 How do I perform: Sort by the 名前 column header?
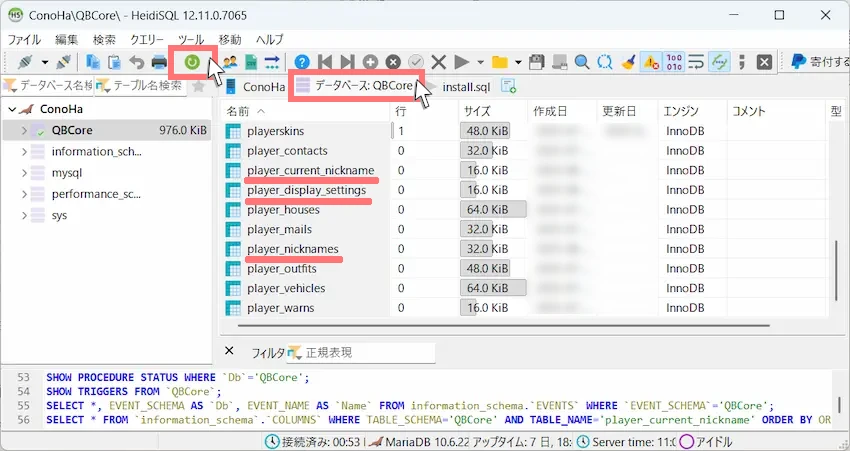tap(306, 111)
